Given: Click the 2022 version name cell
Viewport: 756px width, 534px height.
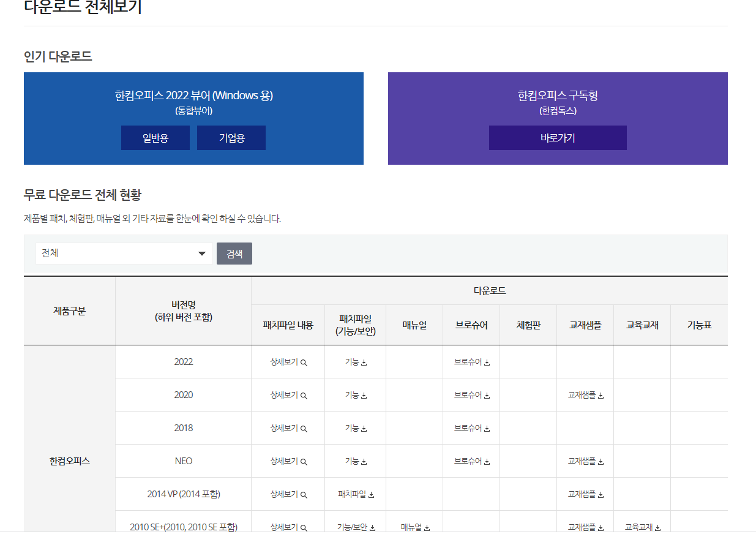Looking at the screenshot, I should point(183,362).
